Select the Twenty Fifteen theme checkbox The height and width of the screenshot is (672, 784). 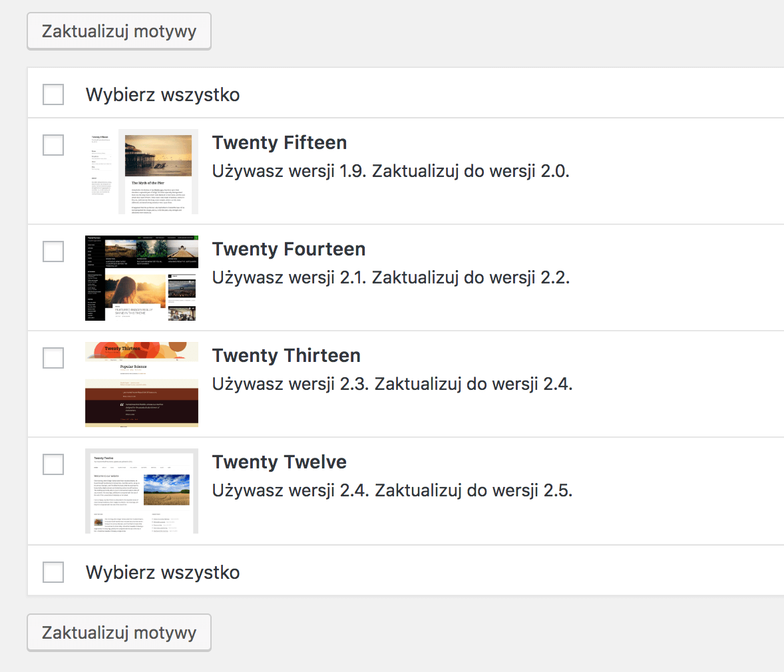tap(53, 145)
